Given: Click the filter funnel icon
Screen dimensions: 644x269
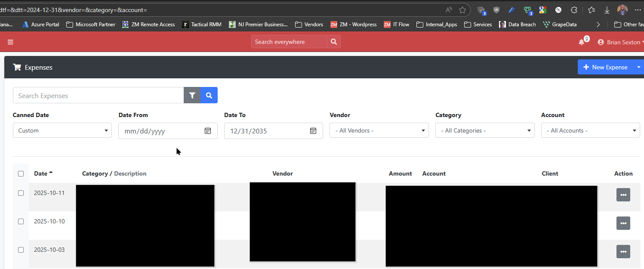Looking at the screenshot, I should [192, 96].
